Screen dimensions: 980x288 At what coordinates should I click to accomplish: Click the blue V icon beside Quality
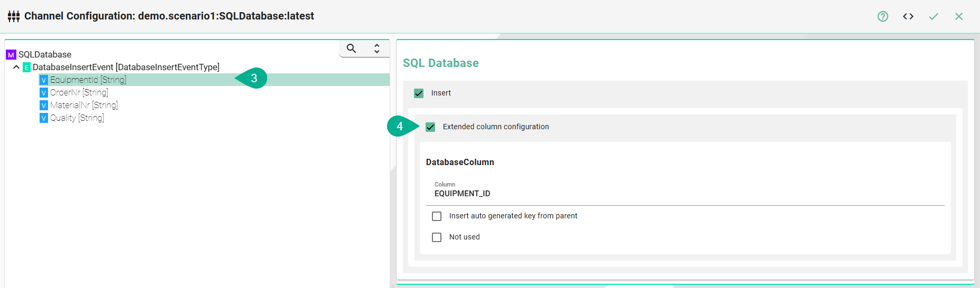44,118
